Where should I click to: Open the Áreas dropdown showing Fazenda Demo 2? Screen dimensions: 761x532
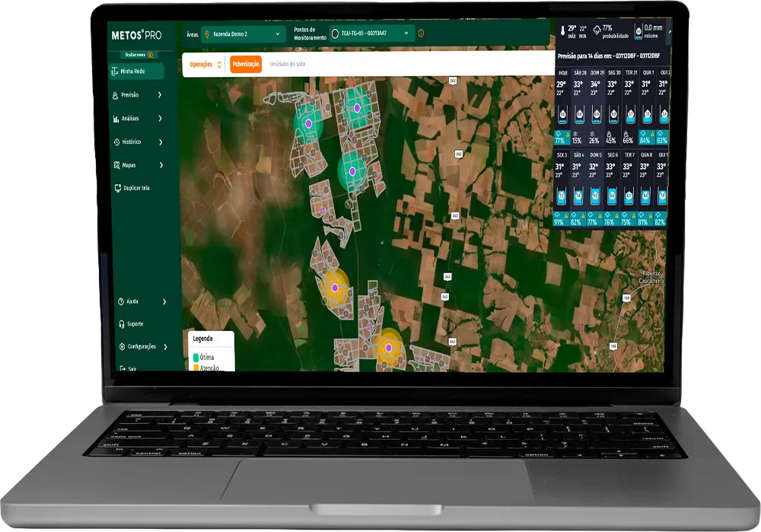pos(243,34)
